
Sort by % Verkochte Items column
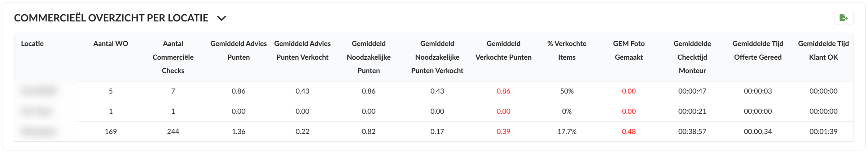click(566, 50)
